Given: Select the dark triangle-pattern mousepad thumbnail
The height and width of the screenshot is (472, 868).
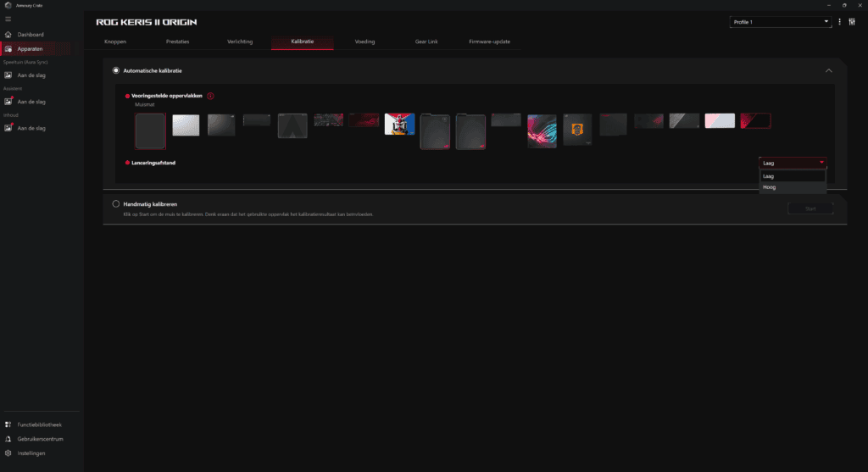Looking at the screenshot, I should tap(292, 125).
